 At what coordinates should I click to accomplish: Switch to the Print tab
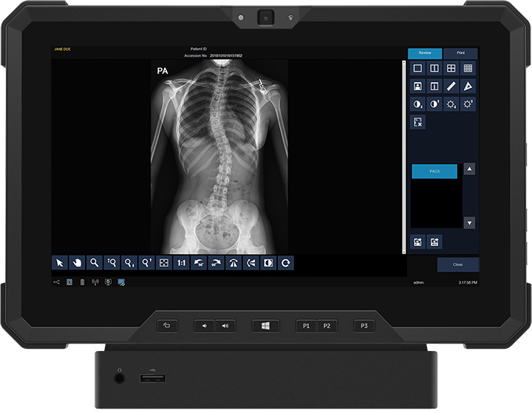[x=460, y=53]
